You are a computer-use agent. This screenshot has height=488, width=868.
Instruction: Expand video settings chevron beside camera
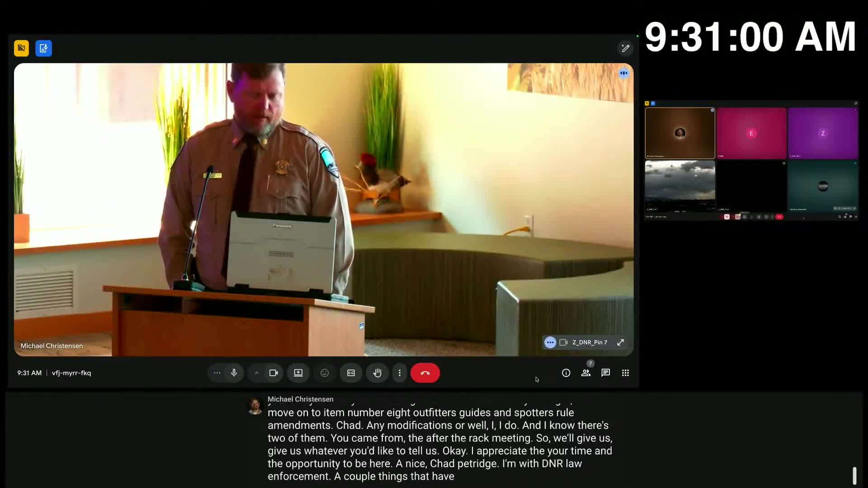coord(256,373)
